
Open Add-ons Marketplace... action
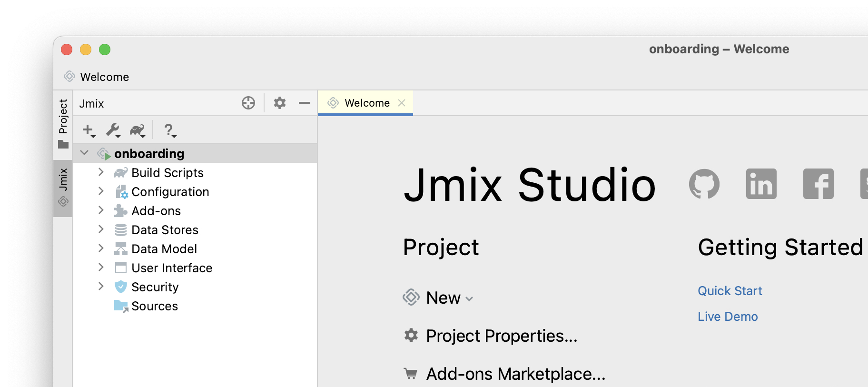coord(516,374)
